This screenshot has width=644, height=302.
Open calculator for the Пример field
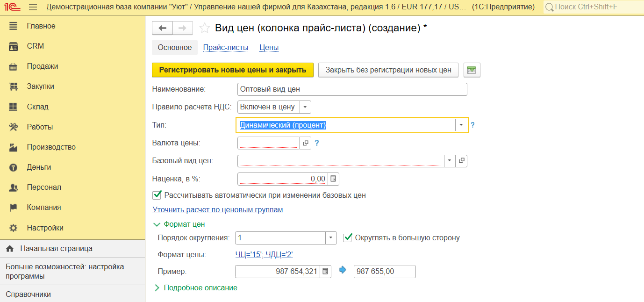pos(326,271)
